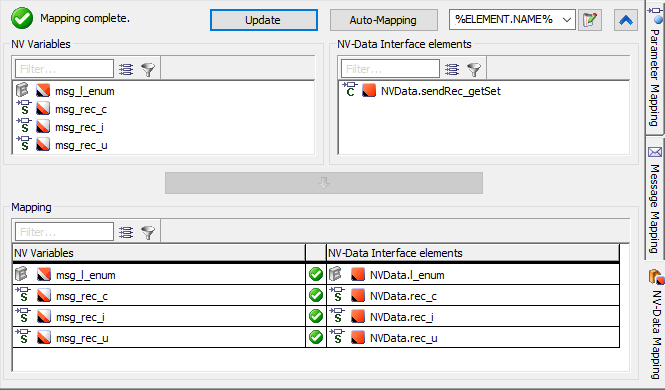Run Auto-Mapping

[383, 20]
